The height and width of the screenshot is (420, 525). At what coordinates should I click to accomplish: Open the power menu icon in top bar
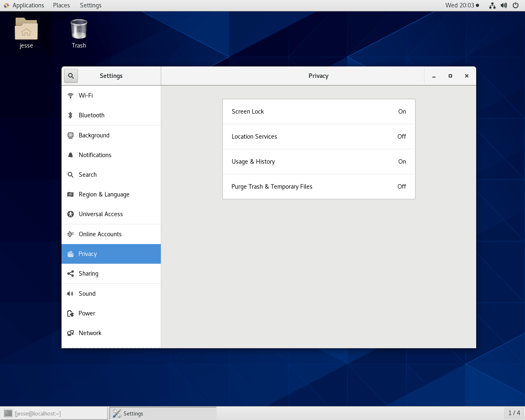pyautogui.click(x=516, y=5)
